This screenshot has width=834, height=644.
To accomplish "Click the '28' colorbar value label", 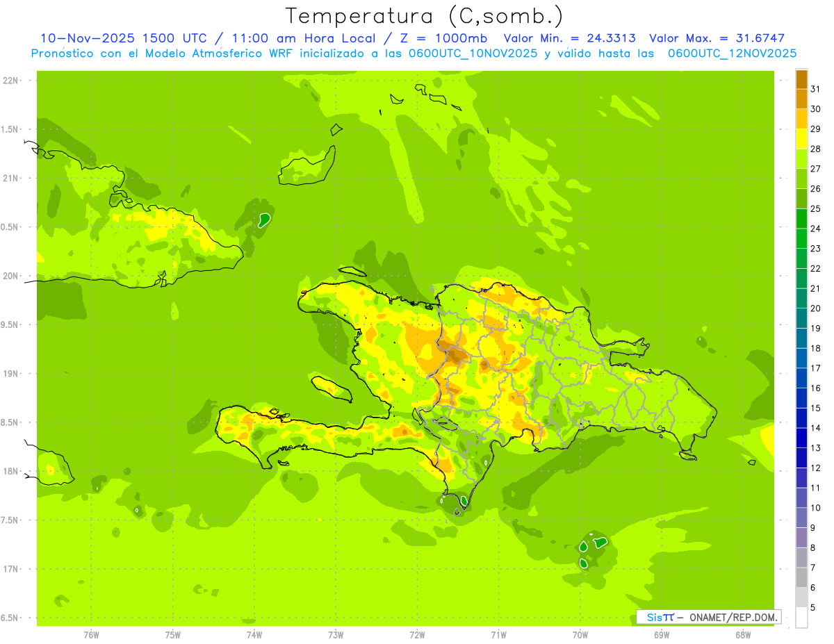I will [816, 149].
